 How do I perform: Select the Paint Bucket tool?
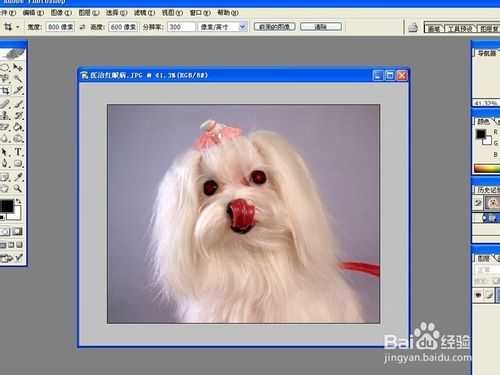point(18,127)
